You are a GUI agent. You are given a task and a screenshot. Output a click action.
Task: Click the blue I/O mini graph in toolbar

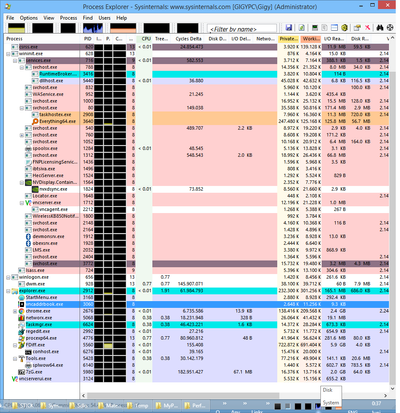tap(93, 28)
